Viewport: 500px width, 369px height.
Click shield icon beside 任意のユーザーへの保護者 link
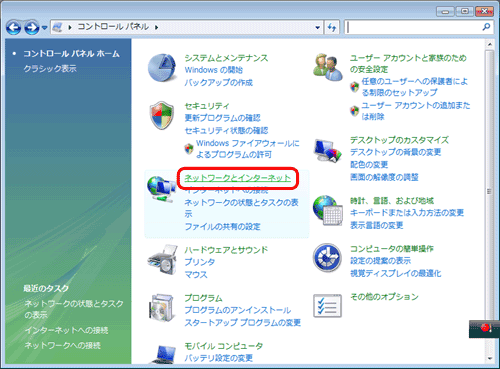pyautogui.click(x=354, y=87)
